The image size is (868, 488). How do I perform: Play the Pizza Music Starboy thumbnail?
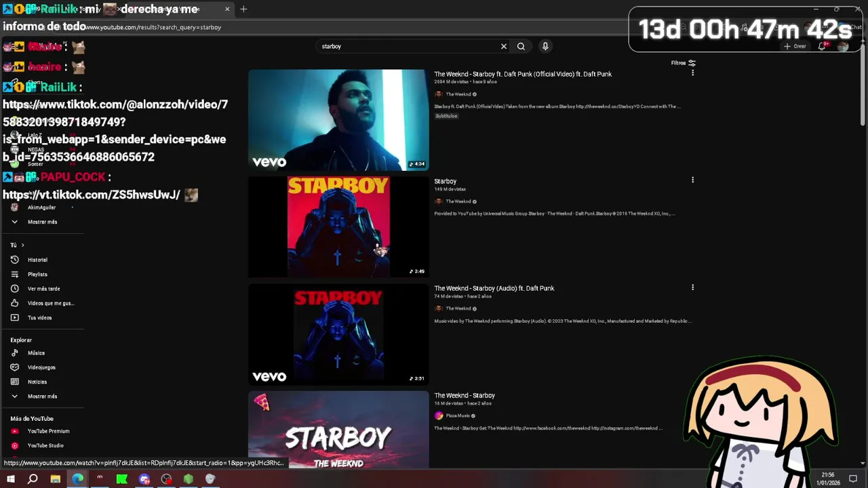coord(338,430)
